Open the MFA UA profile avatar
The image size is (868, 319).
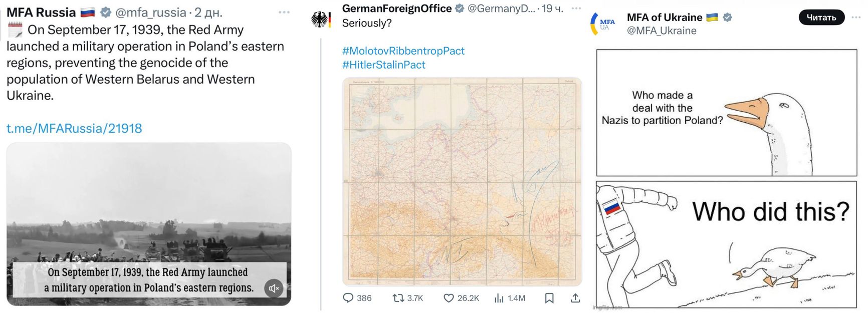coord(605,24)
